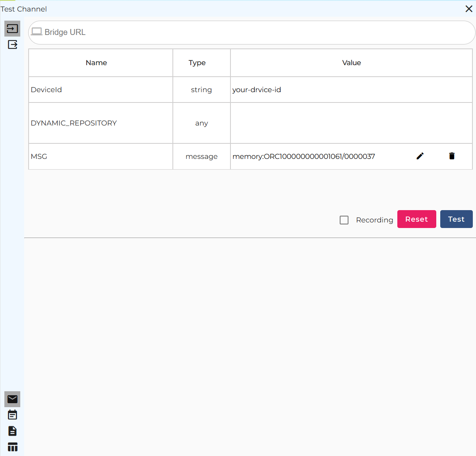476x456 pixels.
Task: Click the any type cell
Action: click(201, 123)
